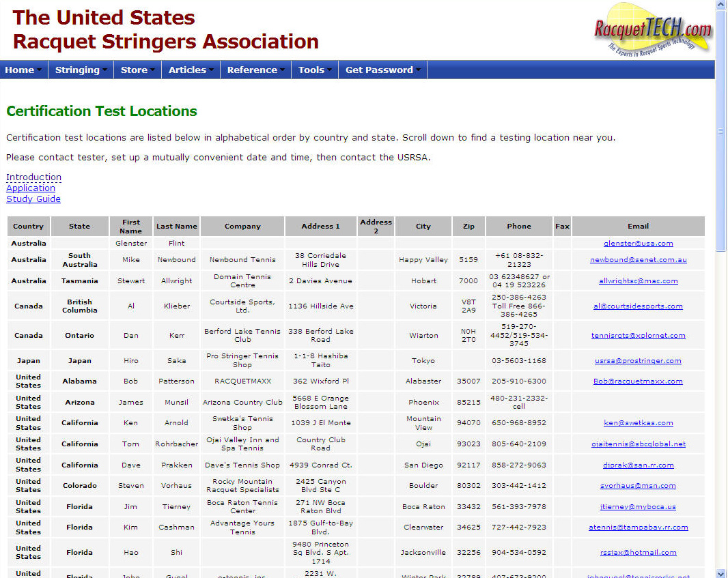Expand the Stringing dropdown menu
The height and width of the screenshot is (578, 728).
tap(81, 70)
